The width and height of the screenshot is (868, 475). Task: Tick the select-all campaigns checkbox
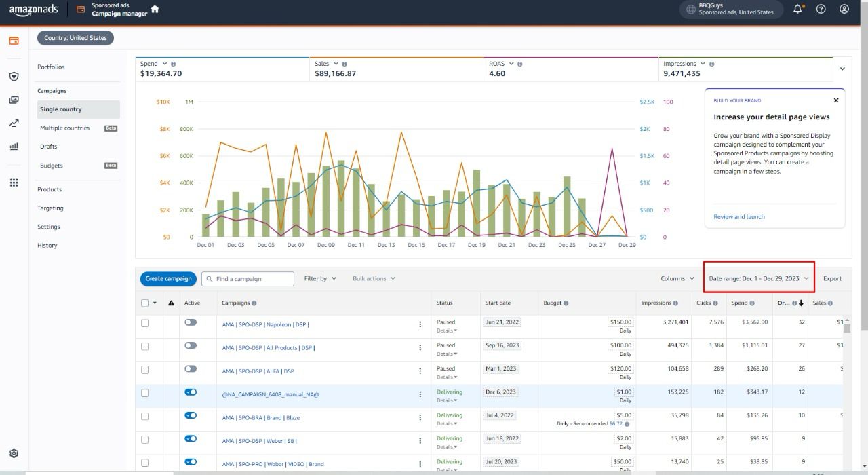pyautogui.click(x=144, y=303)
